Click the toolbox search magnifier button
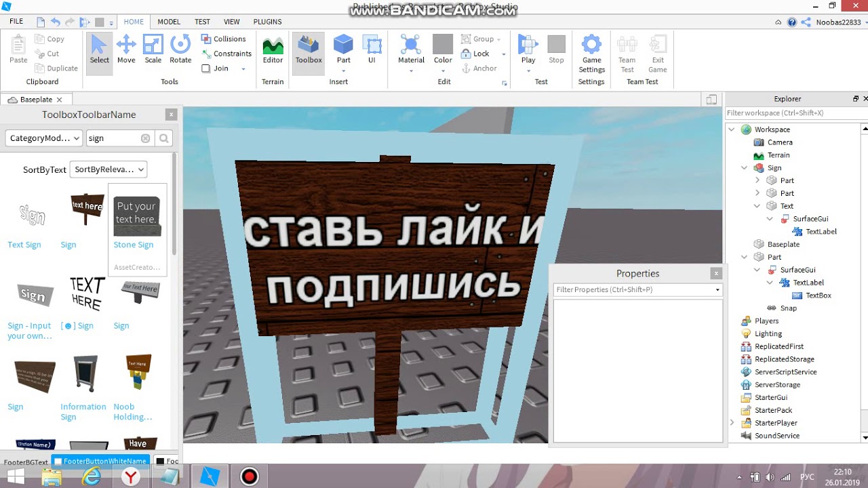This screenshot has width=868, height=488. pyautogui.click(x=164, y=138)
